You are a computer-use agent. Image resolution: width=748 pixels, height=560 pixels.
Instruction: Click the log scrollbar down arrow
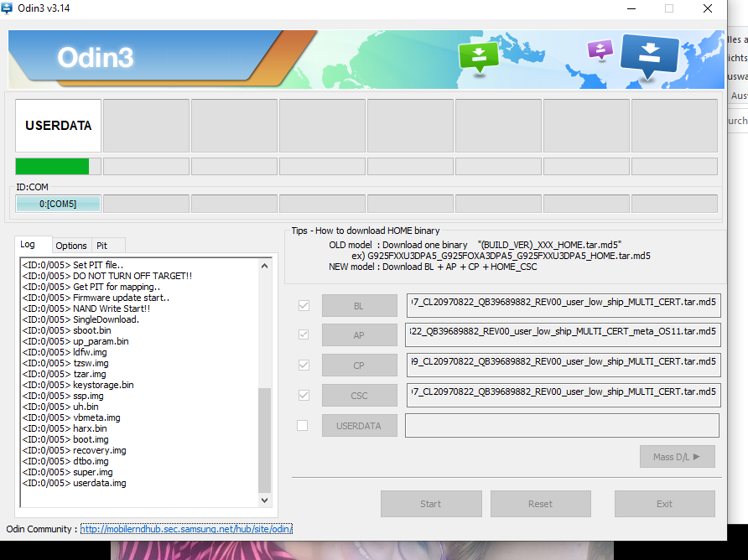click(x=264, y=500)
